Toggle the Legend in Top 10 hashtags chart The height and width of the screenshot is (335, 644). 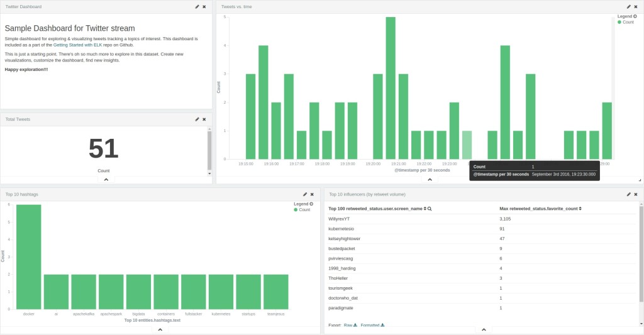[x=311, y=204]
